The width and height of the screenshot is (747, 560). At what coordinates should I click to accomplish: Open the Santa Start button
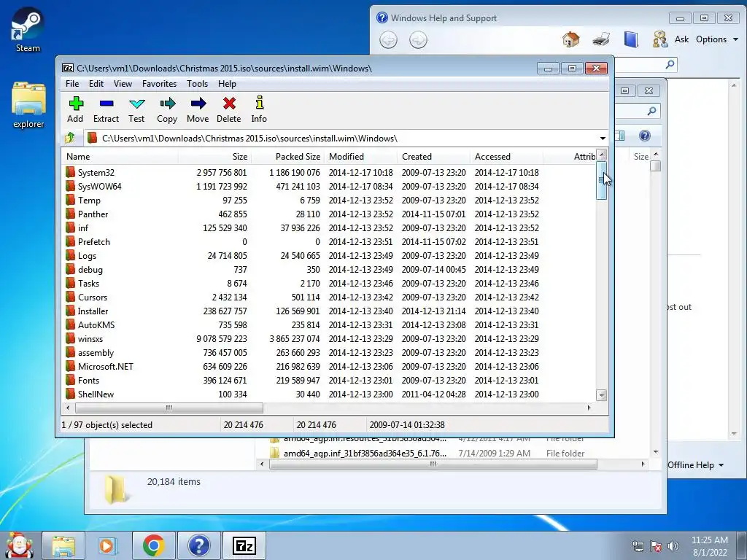(19, 545)
